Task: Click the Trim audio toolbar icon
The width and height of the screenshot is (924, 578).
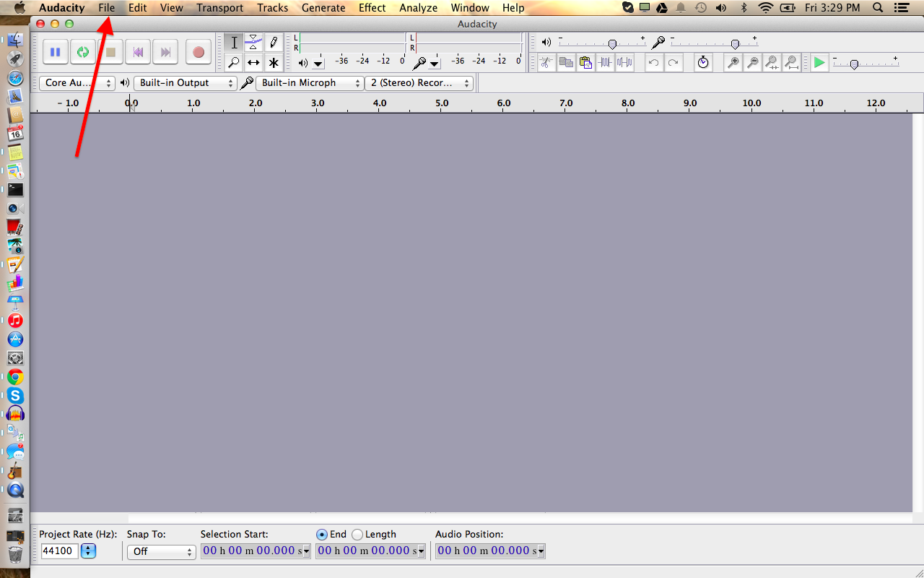Action: coord(605,63)
